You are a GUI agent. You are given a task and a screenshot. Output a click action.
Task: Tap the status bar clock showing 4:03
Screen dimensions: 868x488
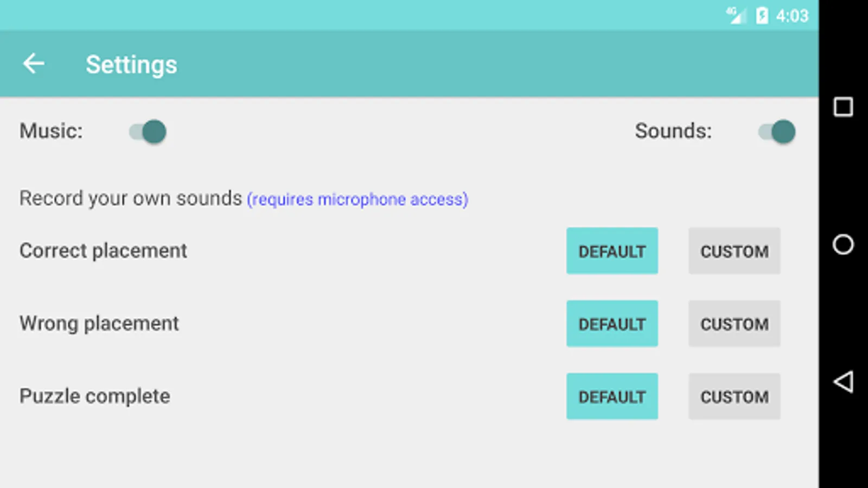(x=792, y=16)
